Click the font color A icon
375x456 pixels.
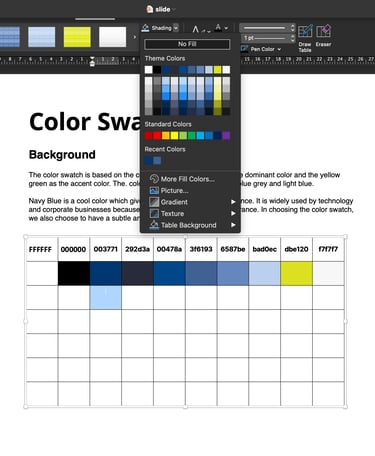click(218, 28)
